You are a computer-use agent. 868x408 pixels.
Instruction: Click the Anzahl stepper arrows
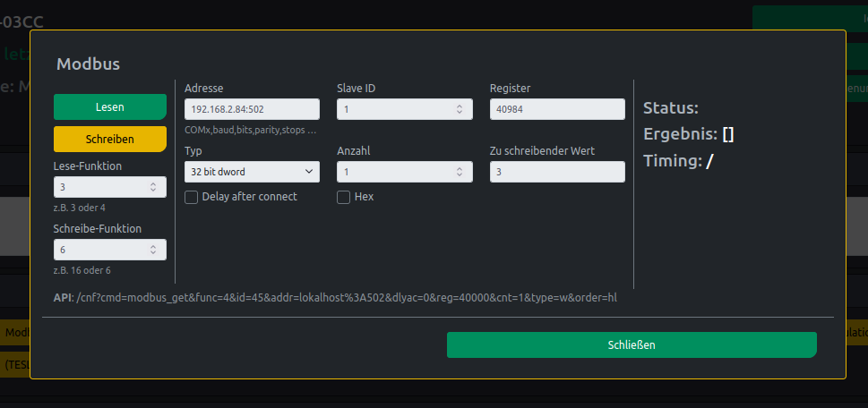coord(460,171)
